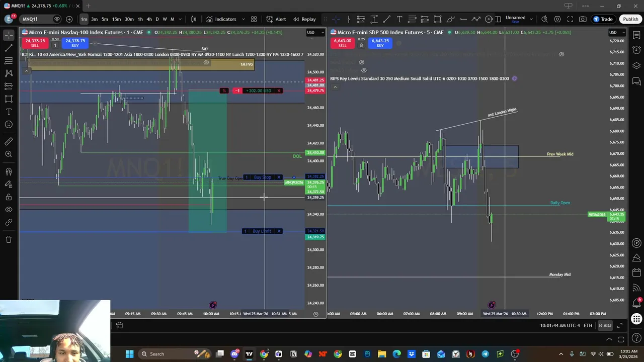Click the 24,378.75 BUY button on Nasdaq chart
644x362 pixels.
coord(75,43)
